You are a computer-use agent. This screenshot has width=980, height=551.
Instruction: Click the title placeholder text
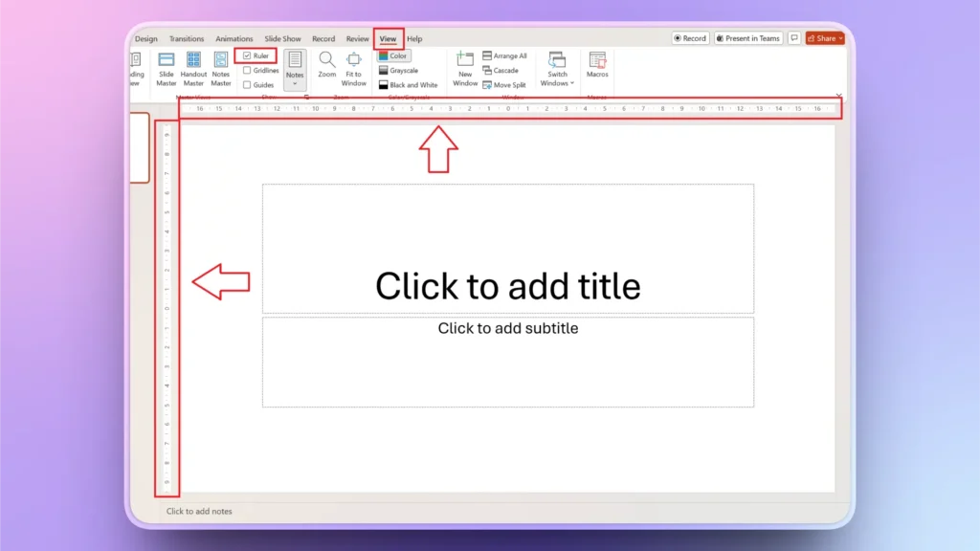507,286
